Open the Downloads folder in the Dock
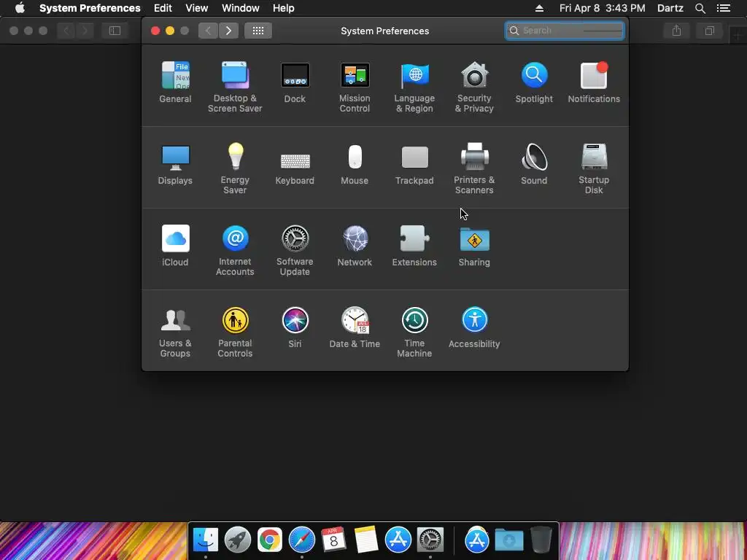 pyautogui.click(x=508, y=540)
